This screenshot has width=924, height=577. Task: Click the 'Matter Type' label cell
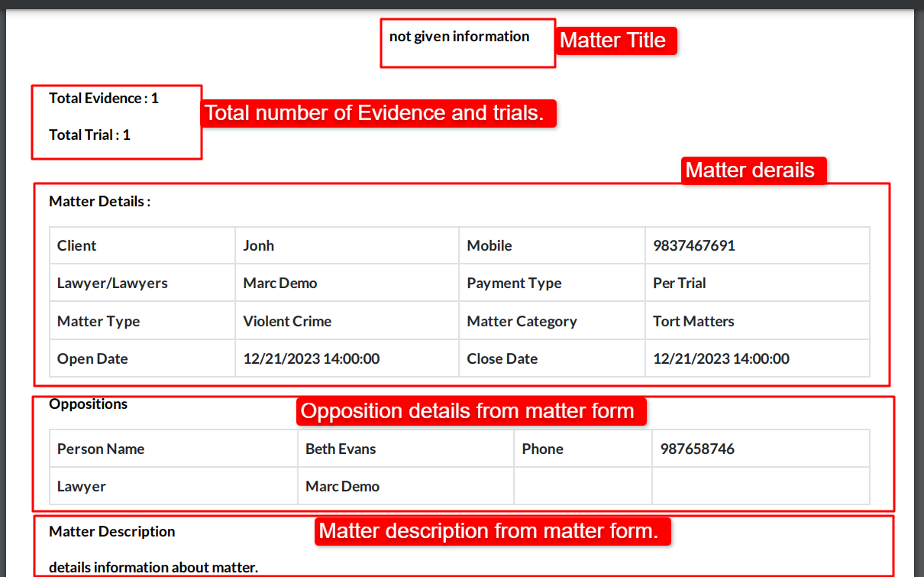coord(143,321)
